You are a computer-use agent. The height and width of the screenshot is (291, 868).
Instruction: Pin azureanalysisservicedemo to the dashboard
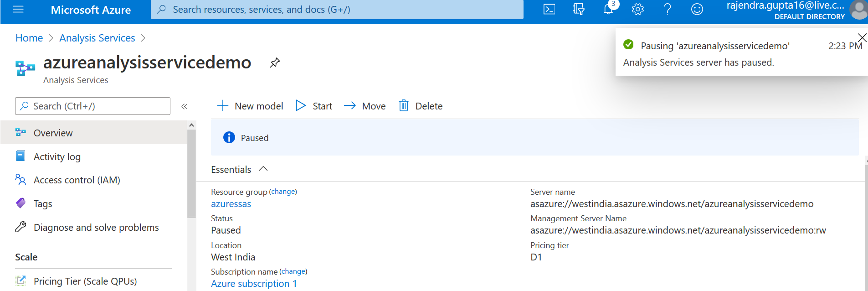tap(275, 63)
